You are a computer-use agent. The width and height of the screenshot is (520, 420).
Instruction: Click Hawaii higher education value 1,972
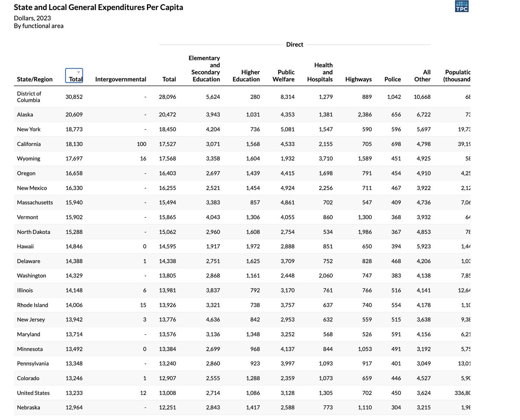tap(253, 246)
